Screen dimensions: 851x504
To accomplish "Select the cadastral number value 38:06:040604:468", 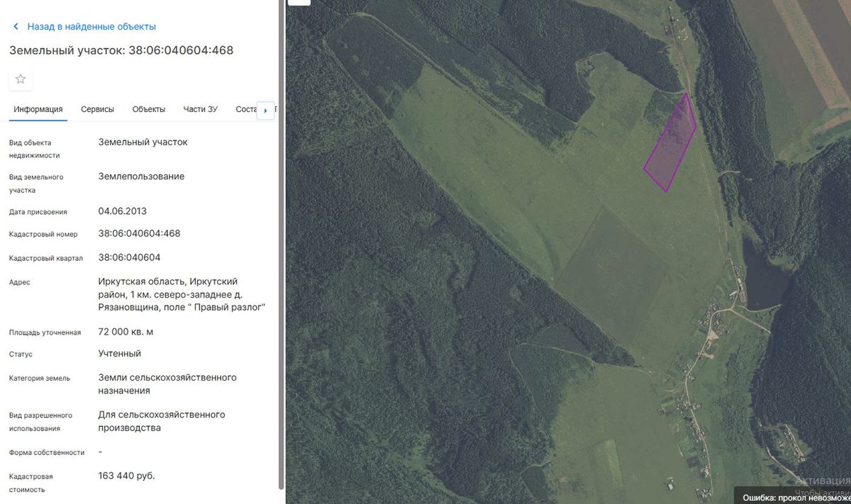I will [140, 233].
